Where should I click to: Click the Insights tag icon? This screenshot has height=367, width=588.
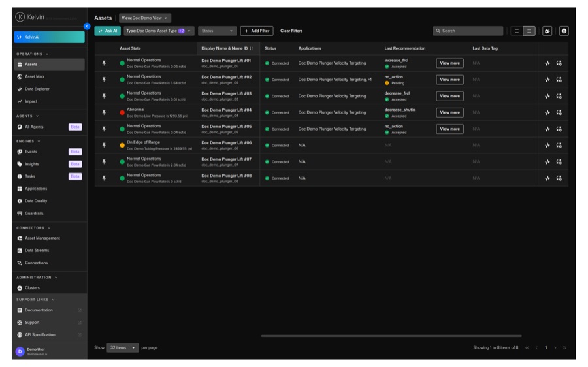20,164
